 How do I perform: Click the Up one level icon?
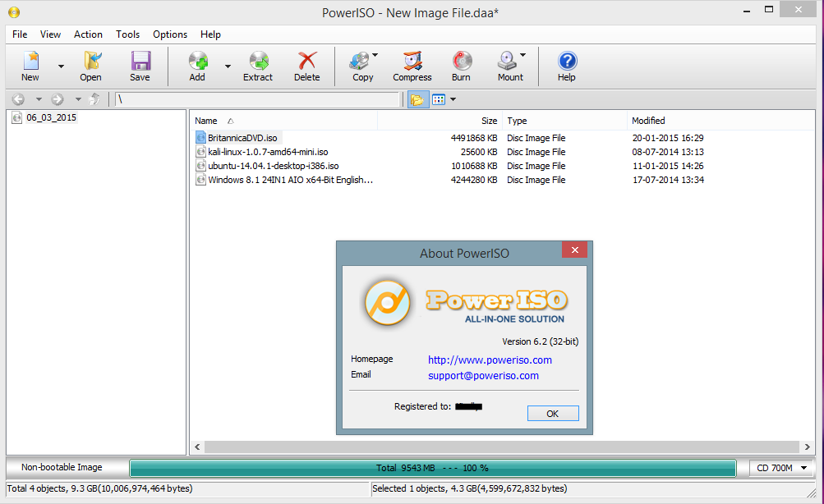(94, 99)
